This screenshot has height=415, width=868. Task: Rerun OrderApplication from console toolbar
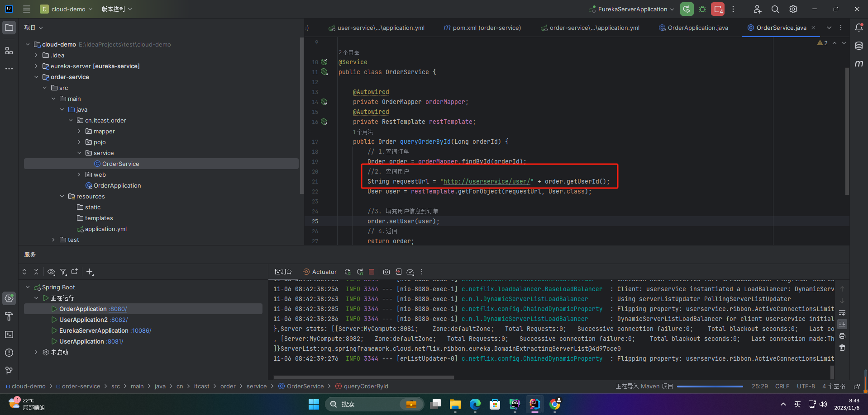click(348, 272)
